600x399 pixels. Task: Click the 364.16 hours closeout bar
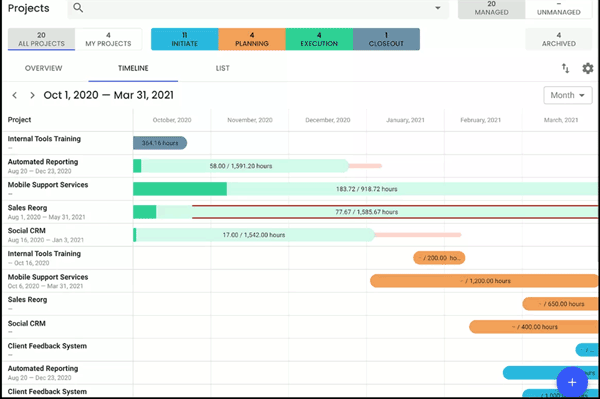tap(160, 143)
